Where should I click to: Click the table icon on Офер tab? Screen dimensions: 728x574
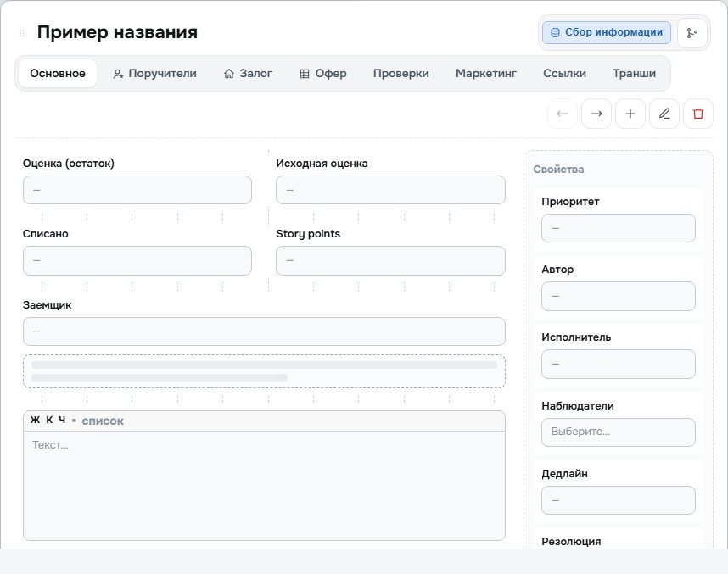tap(305, 74)
